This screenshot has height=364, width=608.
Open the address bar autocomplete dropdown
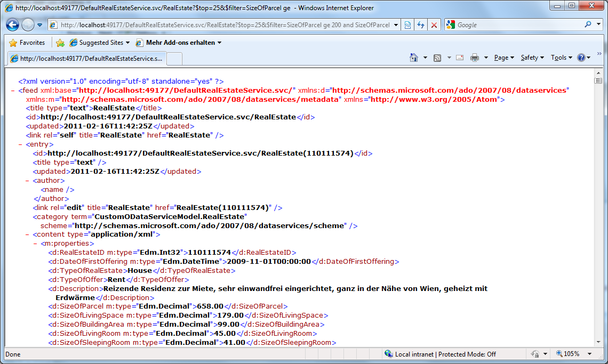click(396, 25)
